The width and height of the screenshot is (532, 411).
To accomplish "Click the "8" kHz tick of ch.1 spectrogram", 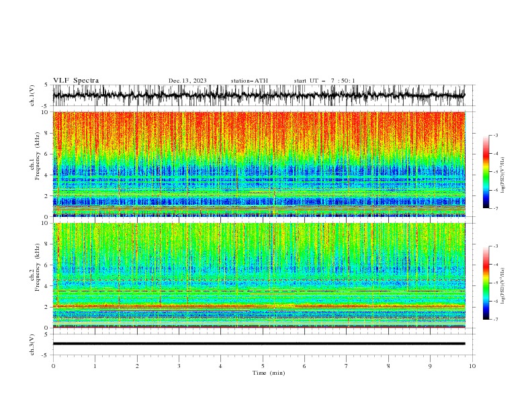I will [47, 133].
